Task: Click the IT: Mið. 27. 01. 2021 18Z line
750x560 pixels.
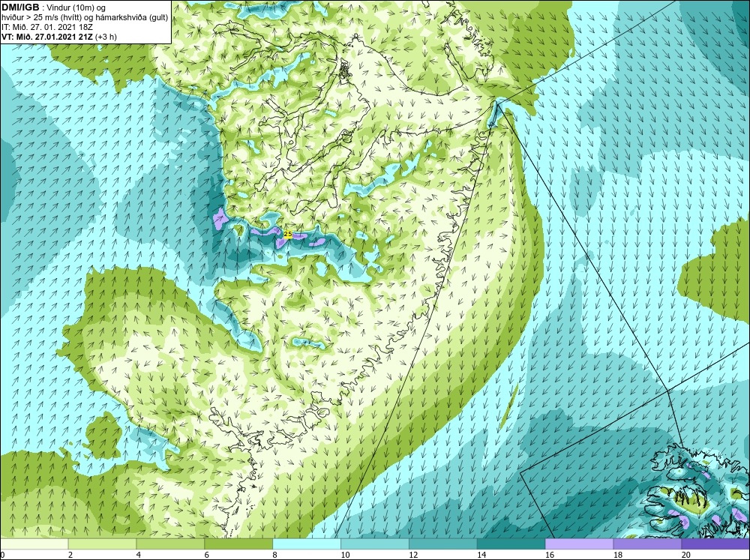Action: (x=46, y=27)
